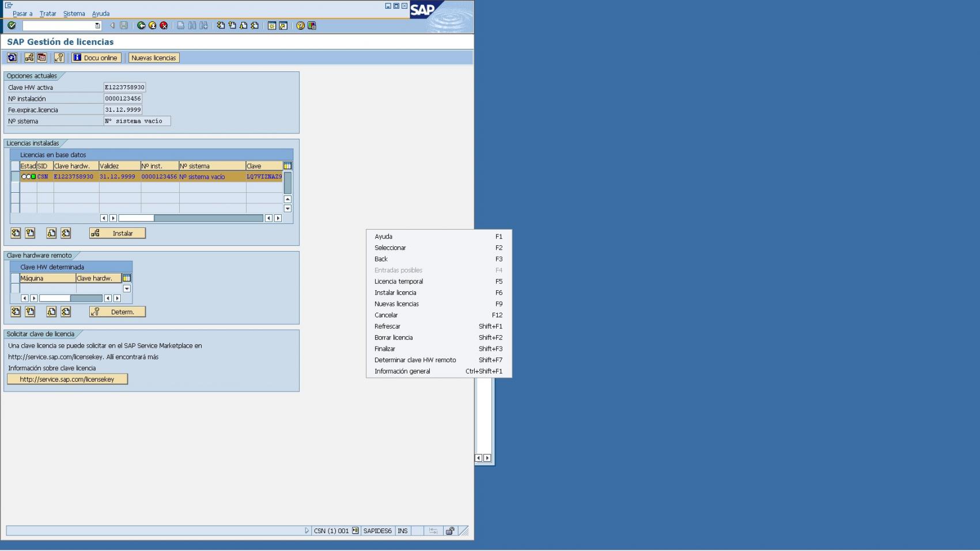Click the down arrow of Máquina table scrollbar
The height and width of the screenshot is (551, 980).
127,288
